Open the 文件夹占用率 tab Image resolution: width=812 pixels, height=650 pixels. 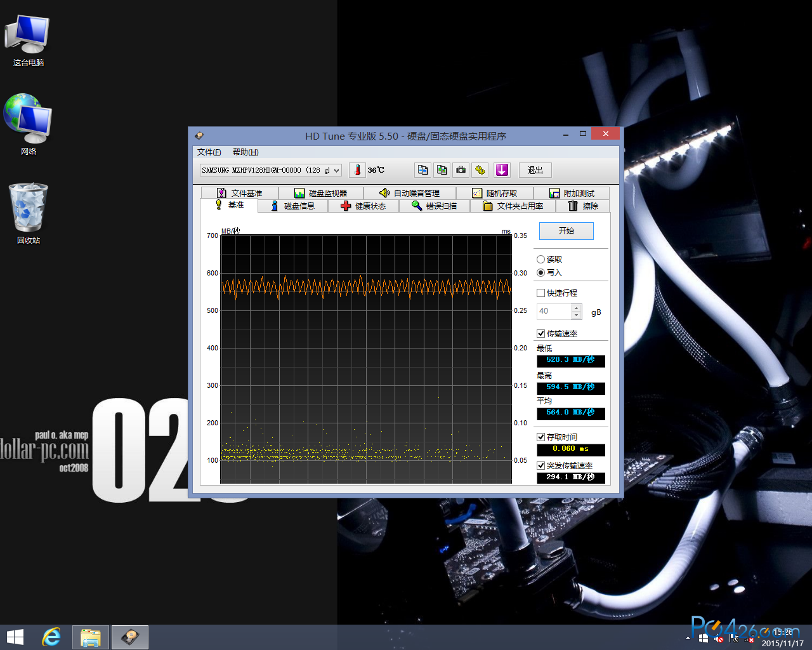pyautogui.click(x=513, y=206)
